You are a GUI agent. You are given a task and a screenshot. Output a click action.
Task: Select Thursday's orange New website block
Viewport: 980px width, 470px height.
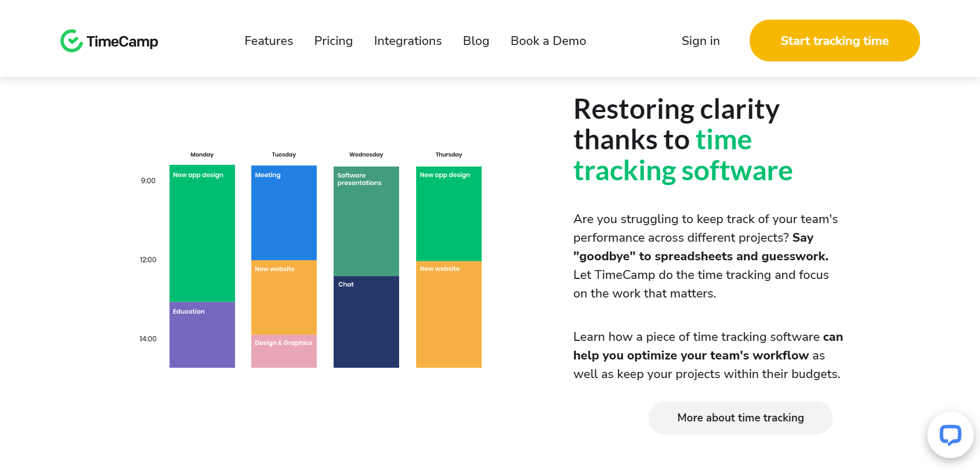pos(449,314)
